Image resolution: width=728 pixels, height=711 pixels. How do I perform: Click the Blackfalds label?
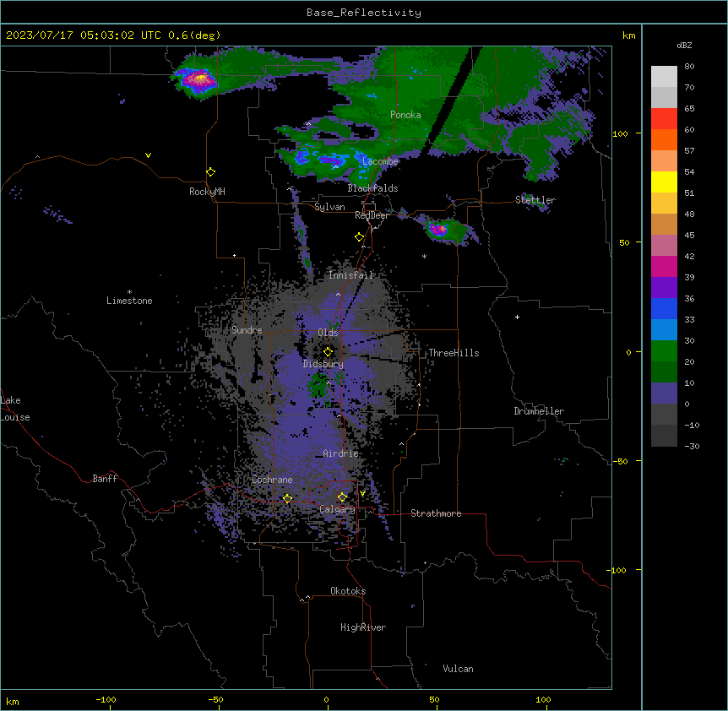tap(372, 188)
